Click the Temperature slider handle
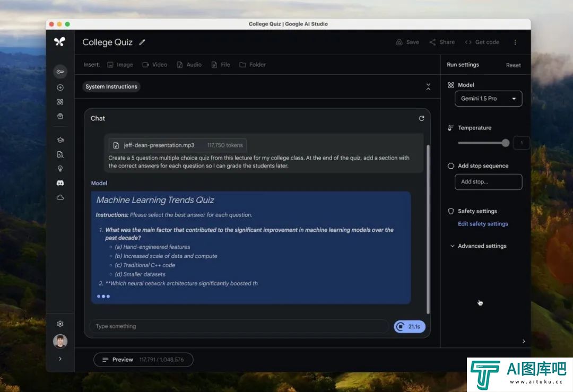573x392 pixels. [506, 143]
